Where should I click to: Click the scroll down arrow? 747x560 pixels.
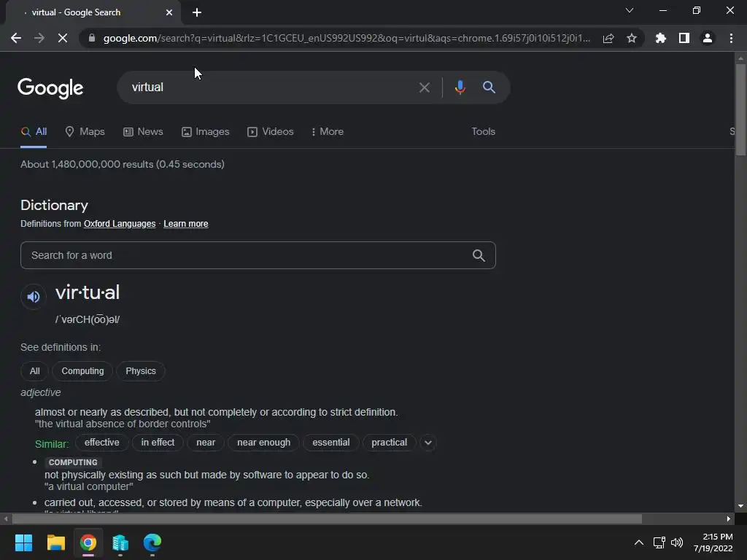(740, 506)
